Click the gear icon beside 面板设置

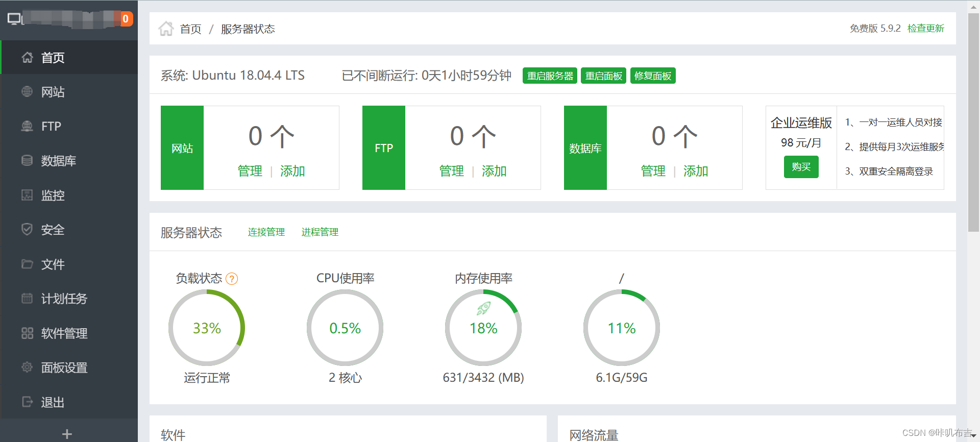(x=27, y=367)
